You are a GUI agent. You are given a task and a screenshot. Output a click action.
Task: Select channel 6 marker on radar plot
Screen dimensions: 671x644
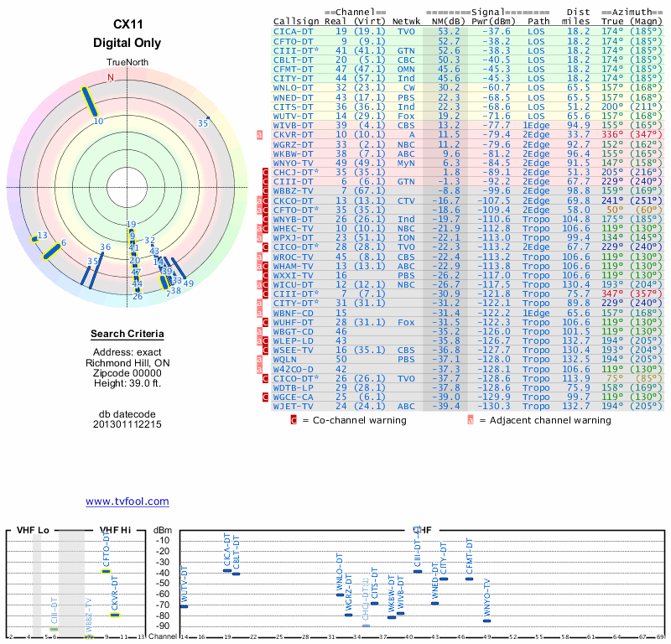pyautogui.click(x=51, y=253)
